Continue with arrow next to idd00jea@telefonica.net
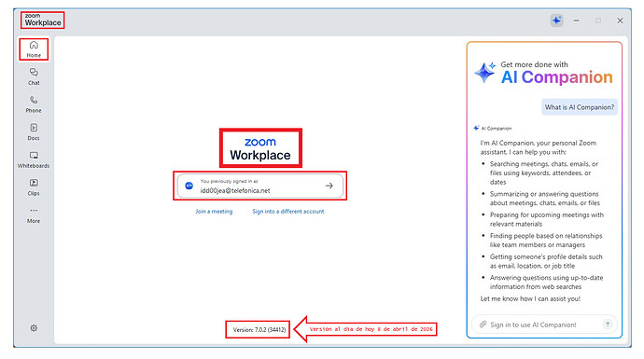The height and width of the screenshot is (359, 644). coord(329,186)
